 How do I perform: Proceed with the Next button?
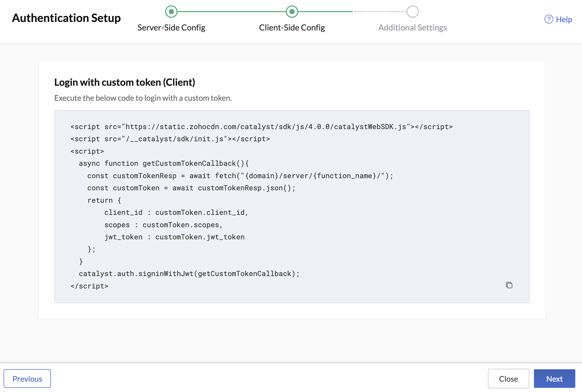tap(554, 378)
